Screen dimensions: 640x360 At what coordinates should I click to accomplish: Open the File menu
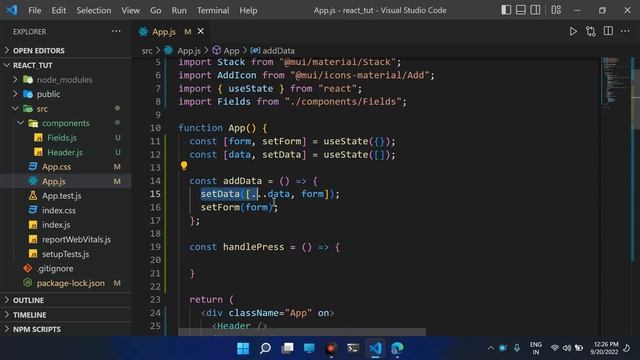[x=35, y=10]
